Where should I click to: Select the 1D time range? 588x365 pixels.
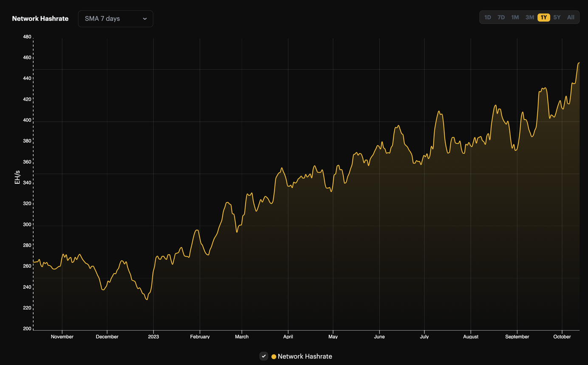[x=487, y=17]
